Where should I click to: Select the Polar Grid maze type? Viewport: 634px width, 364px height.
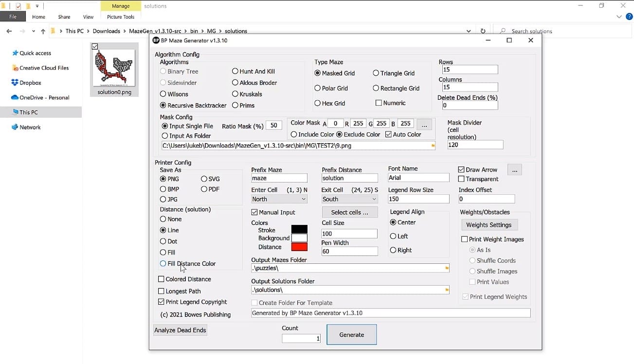tap(318, 88)
